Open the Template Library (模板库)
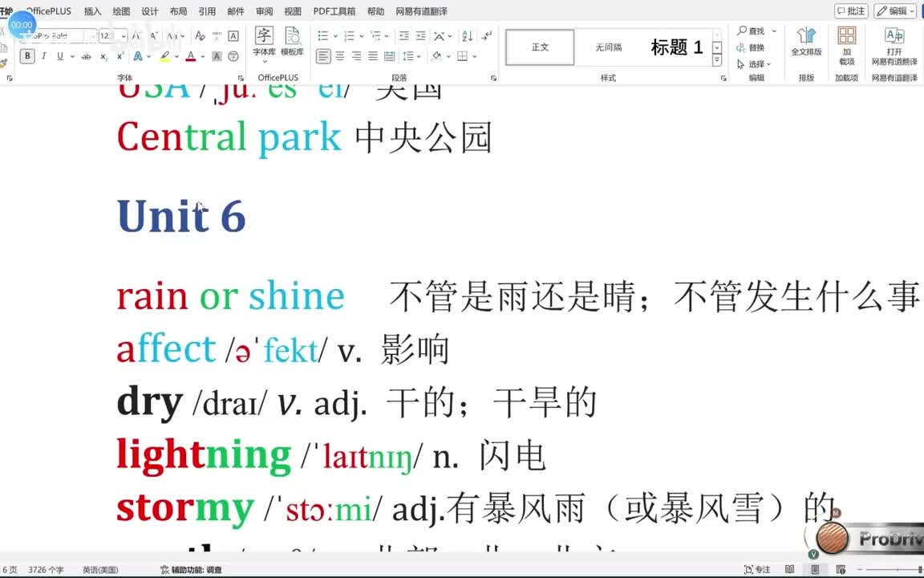This screenshot has height=578, width=924. pyautogui.click(x=292, y=42)
